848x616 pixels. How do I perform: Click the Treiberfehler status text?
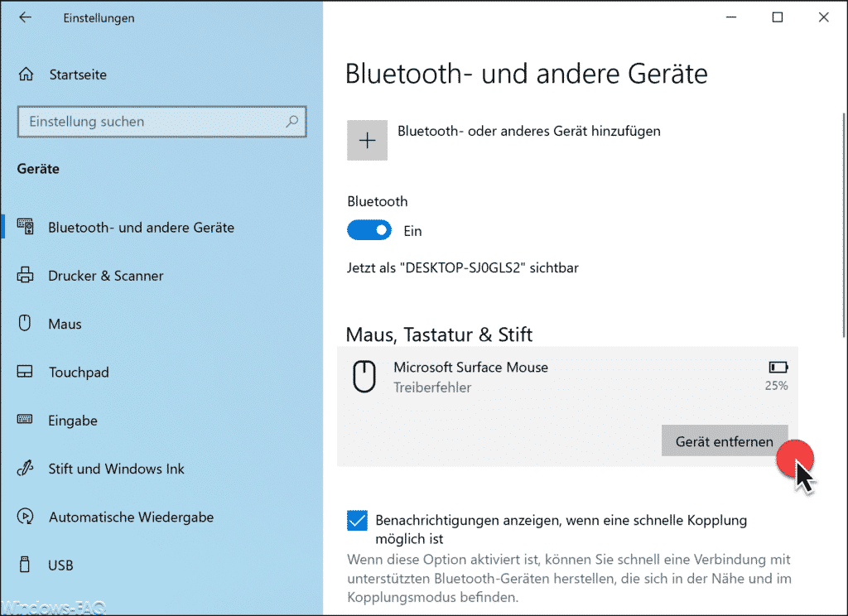(432, 387)
